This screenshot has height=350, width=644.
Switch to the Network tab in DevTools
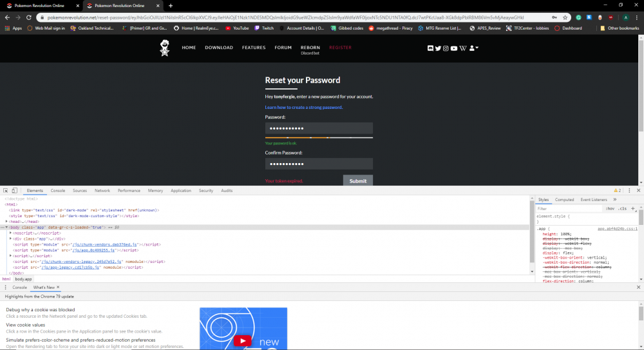102,191
